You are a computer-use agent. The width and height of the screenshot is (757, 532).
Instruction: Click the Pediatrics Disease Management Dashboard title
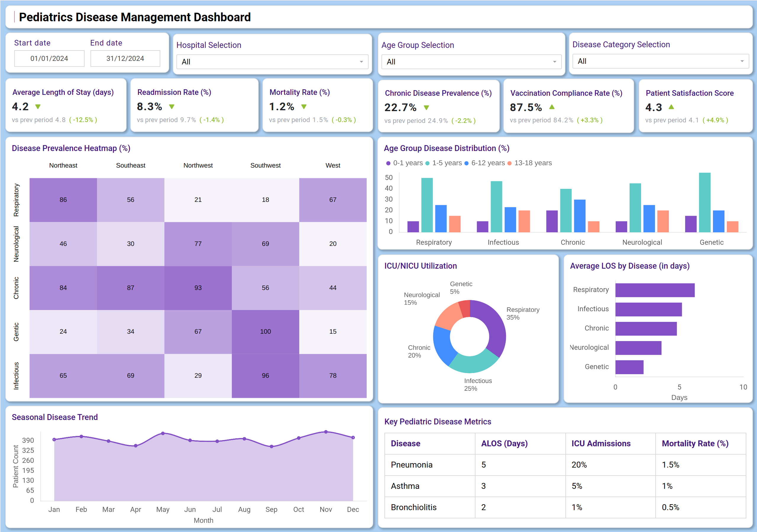pyautogui.click(x=135, y=17)
